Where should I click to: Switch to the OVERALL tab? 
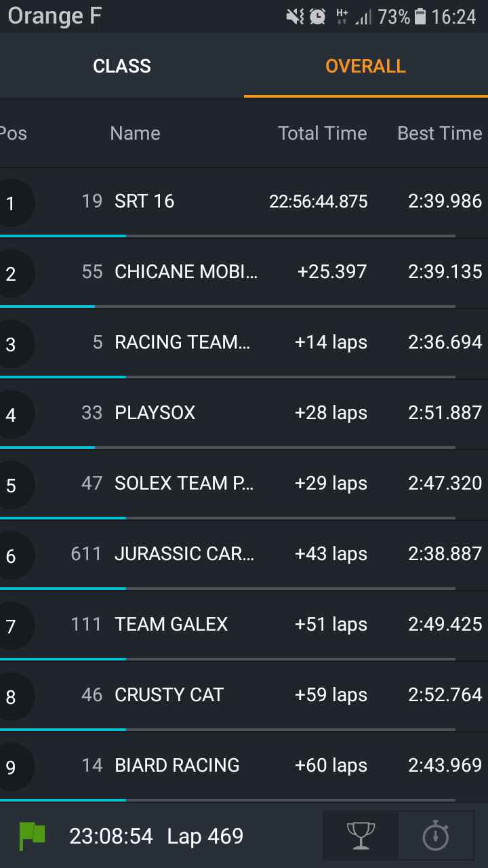[365, 66]
